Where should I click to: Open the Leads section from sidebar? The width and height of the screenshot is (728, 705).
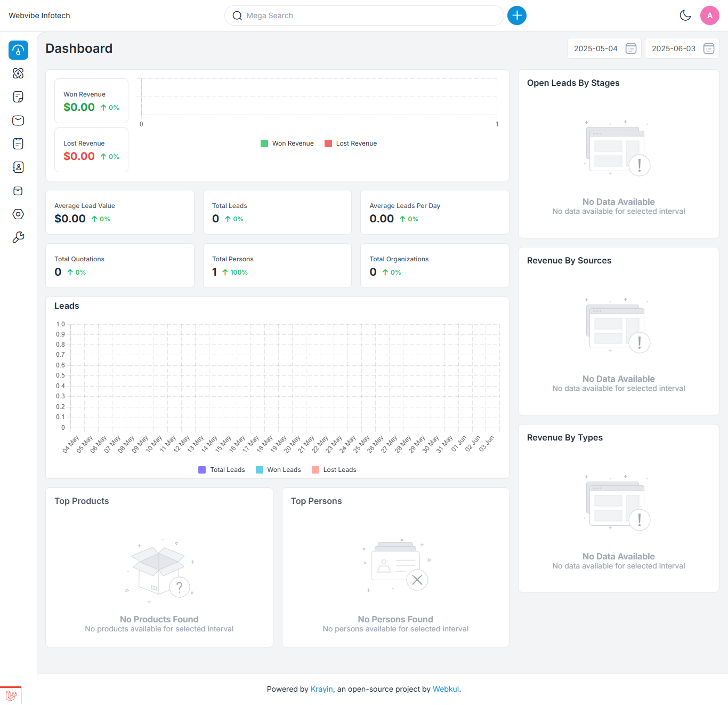tap(18, 74)
